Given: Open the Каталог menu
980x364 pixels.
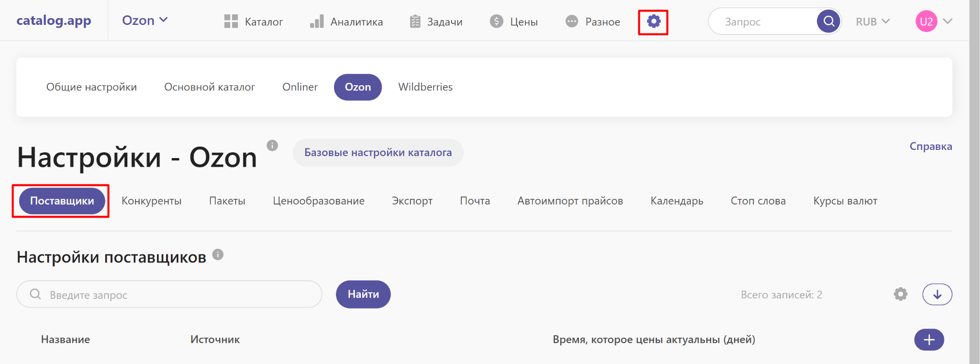Looking at the screenshot, I should (254, 22).
